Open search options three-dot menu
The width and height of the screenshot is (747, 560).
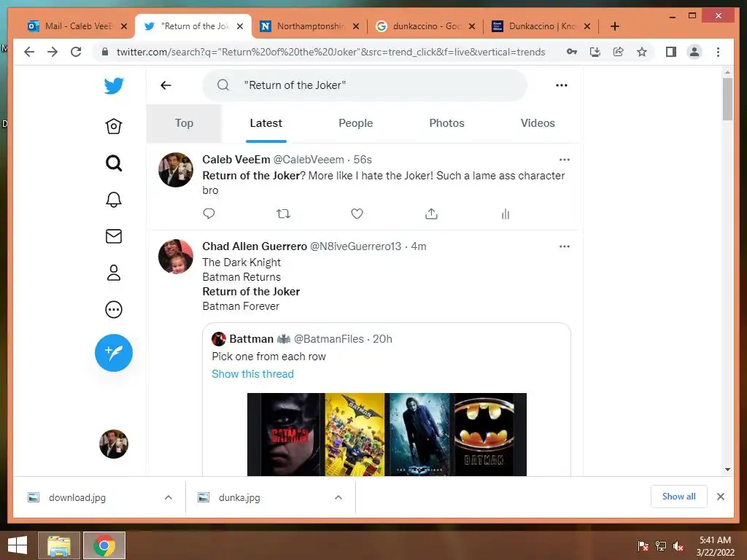point(561,85)
